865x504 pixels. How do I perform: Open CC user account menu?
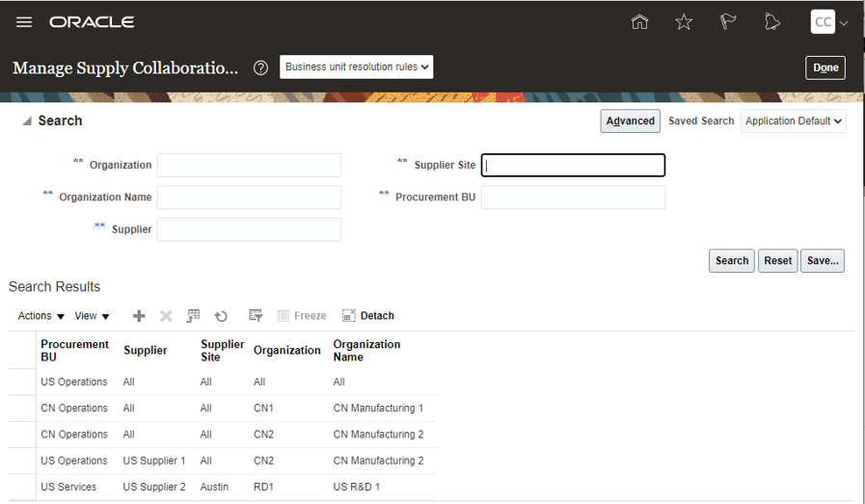[x=829, y=22]
